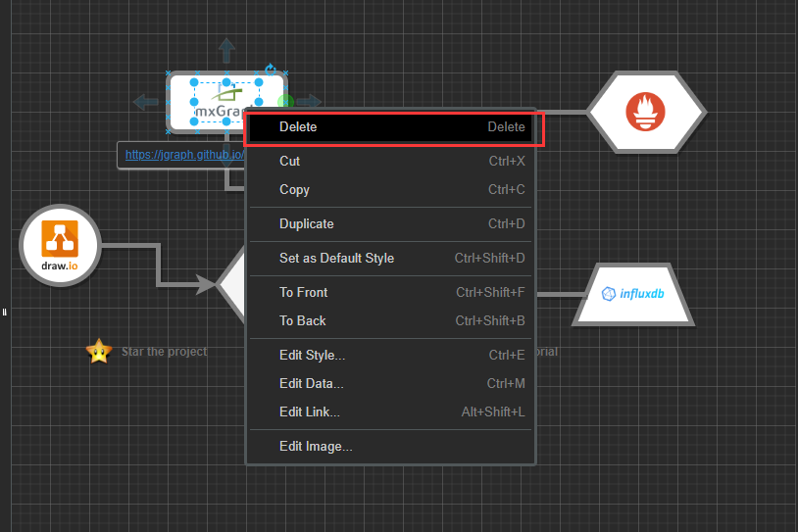Image resolution: width=798 pixels, height=532 pixels.
Task: Click the Star the project label
Action: (165, 352)
